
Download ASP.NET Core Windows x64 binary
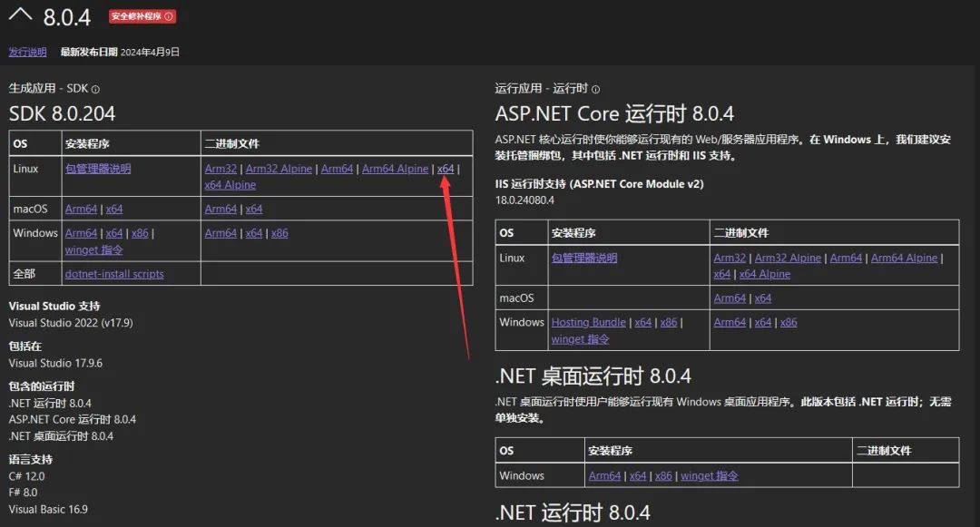(x=763, y=322)
